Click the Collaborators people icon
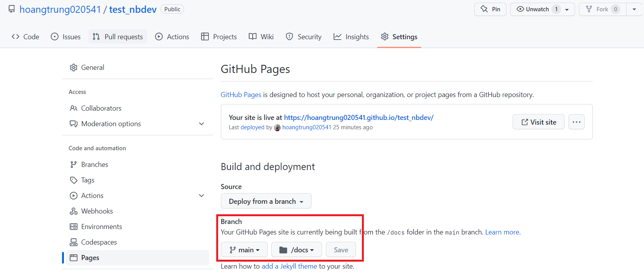This screenshot has width=644, height=276. [x=74, y=108]
